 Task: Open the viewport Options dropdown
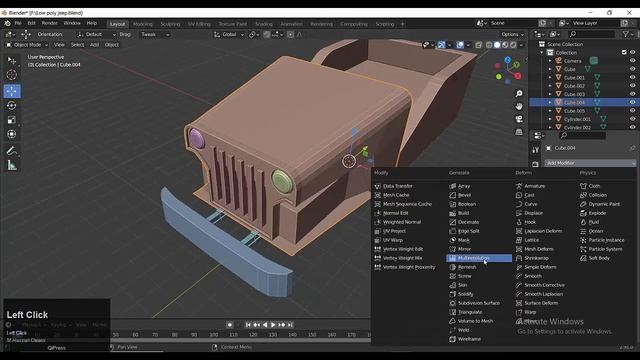[512, 35]
